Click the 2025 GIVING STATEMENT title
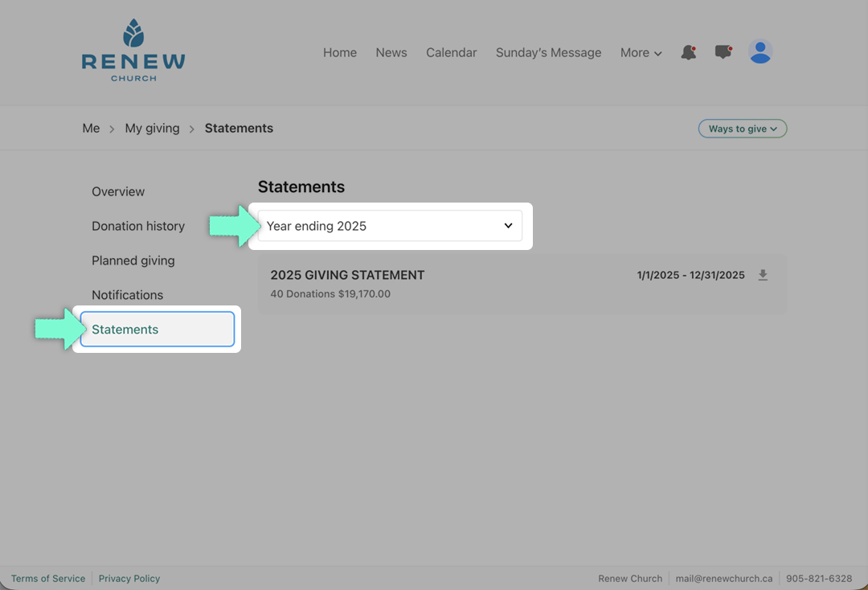Viewport: 868px width, 590px height. click(347, 275)
